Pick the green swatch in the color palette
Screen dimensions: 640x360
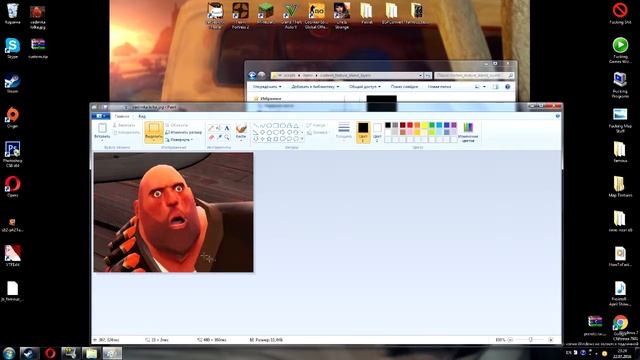click(x=432, y=125)
